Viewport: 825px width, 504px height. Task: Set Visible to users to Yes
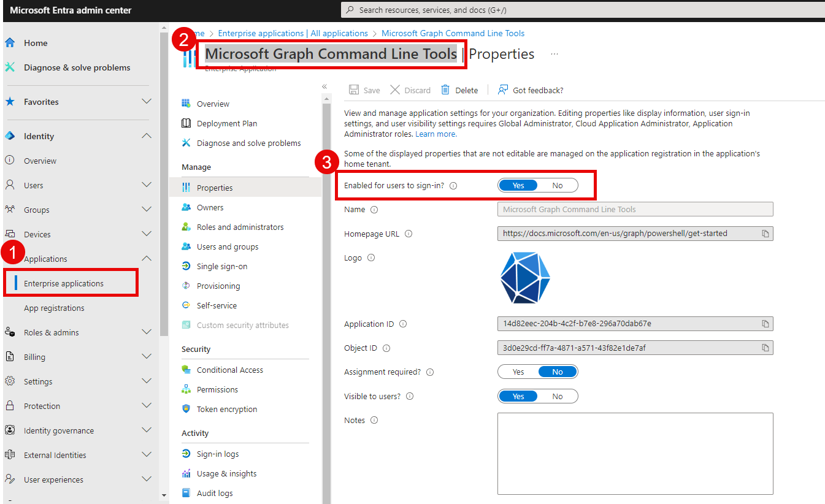tap(518, 396)
